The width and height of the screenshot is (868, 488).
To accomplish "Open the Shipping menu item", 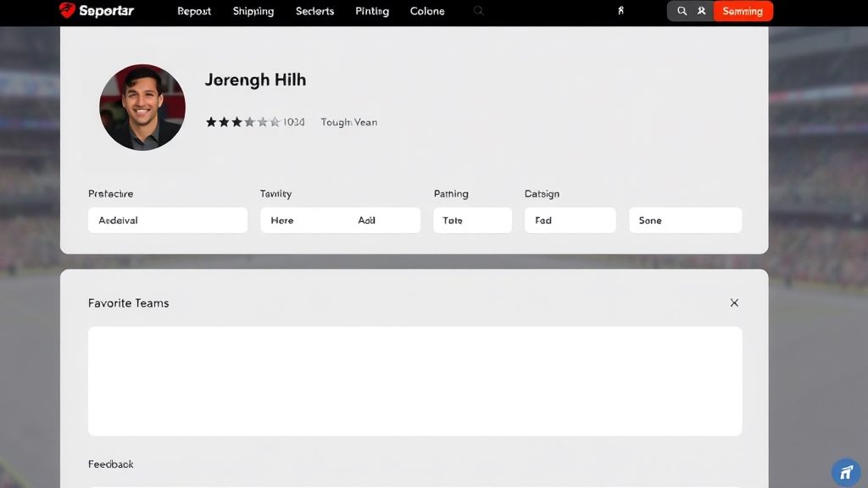I will pos(253,11).
